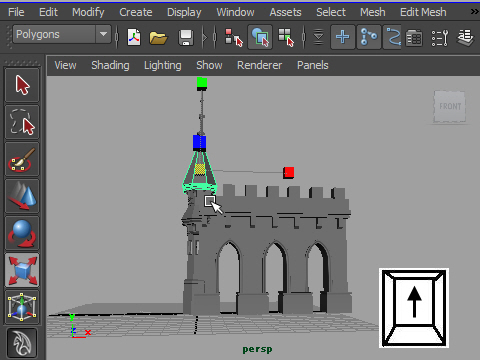Expand hidden menus with the double-arrow chevron

tap(475, 12)
